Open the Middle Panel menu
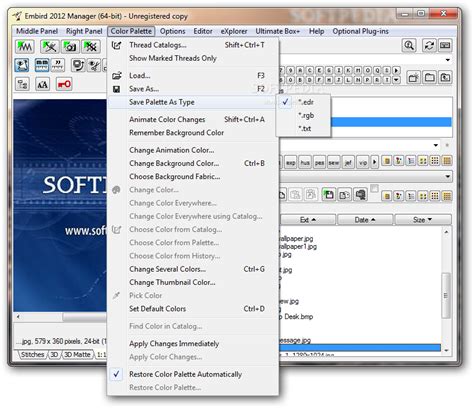474x408 pixels. (37, 31)
